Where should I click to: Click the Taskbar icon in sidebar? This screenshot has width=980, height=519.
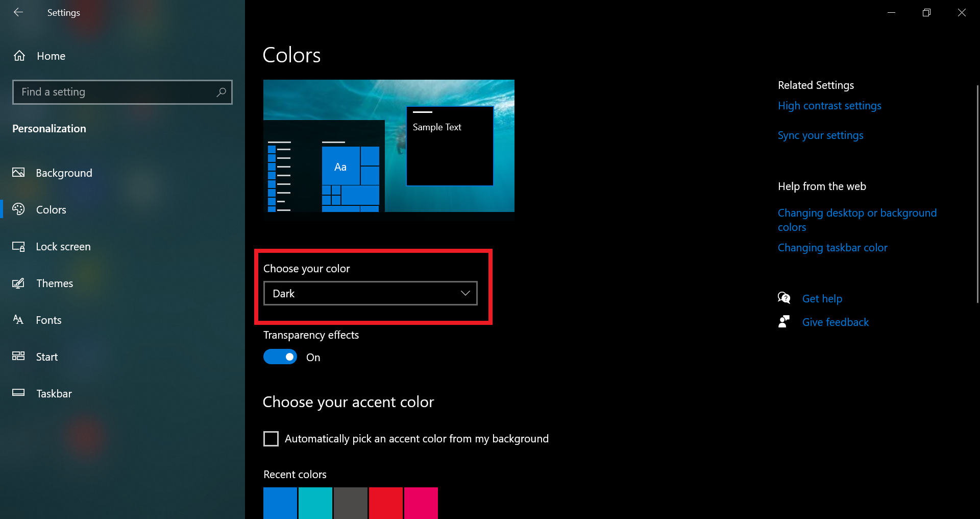pyautogui.click(x=18, y=393)
